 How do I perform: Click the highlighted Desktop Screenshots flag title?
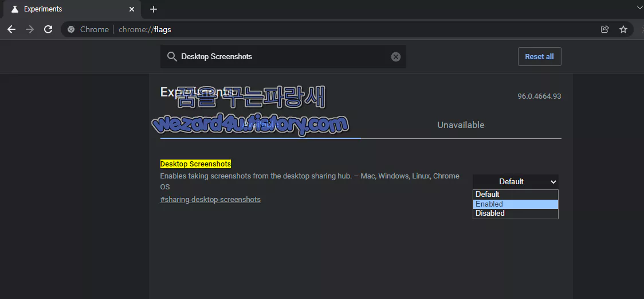[195, 164]
